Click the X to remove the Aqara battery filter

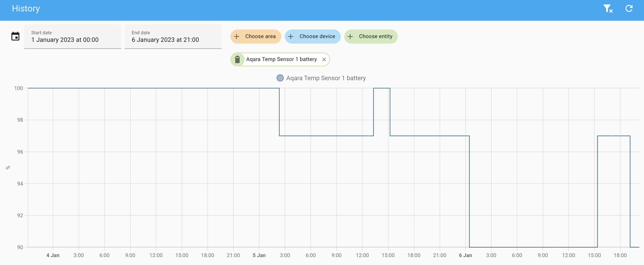324,59
